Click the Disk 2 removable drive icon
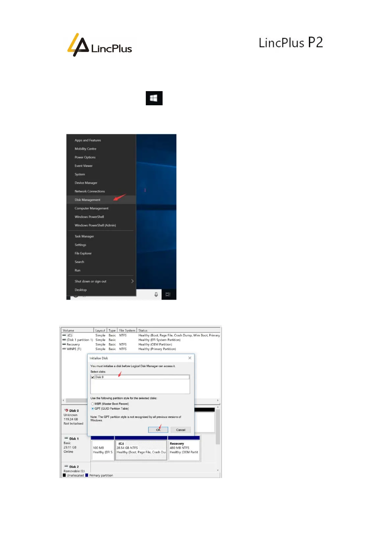This screenshot has width=392, height=554. click(66, 466)
